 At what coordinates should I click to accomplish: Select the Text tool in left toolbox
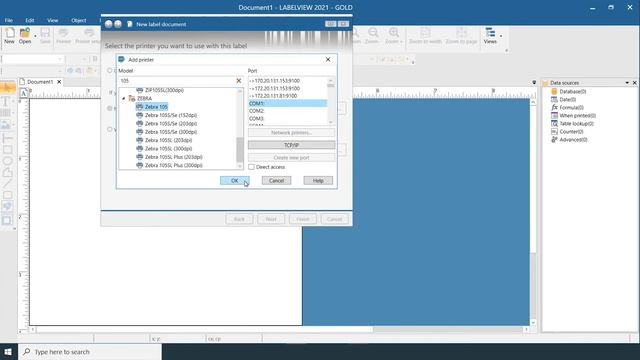[6, 101]
